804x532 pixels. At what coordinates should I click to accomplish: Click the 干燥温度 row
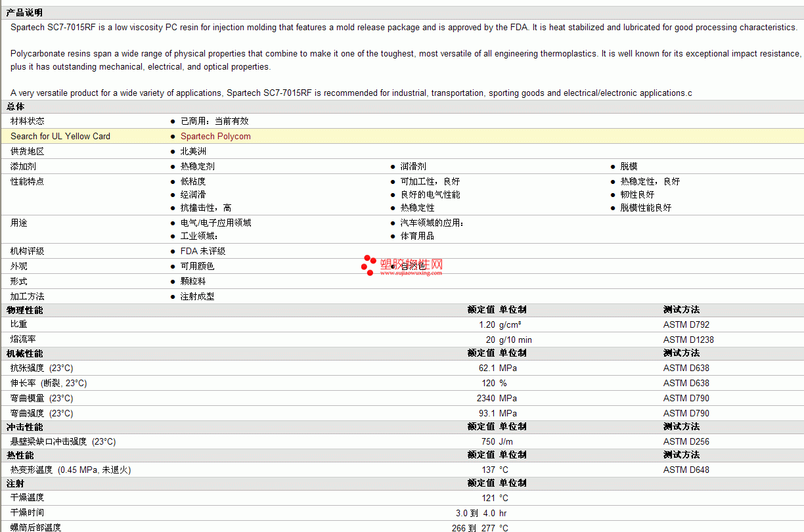coord(402,498)
